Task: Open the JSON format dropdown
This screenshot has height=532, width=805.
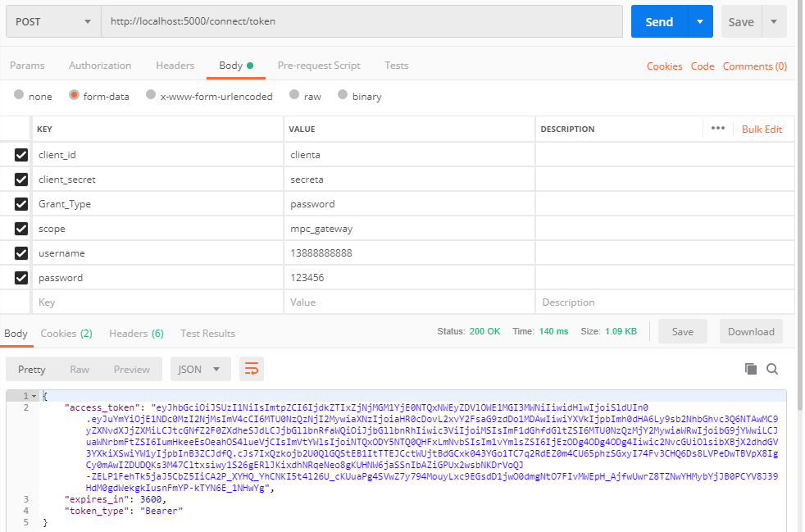Action: 199,369
